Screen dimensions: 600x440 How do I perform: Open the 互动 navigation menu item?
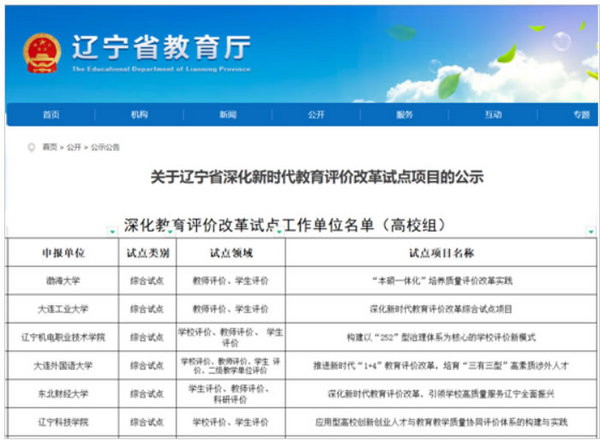click(x=493, y=114)
